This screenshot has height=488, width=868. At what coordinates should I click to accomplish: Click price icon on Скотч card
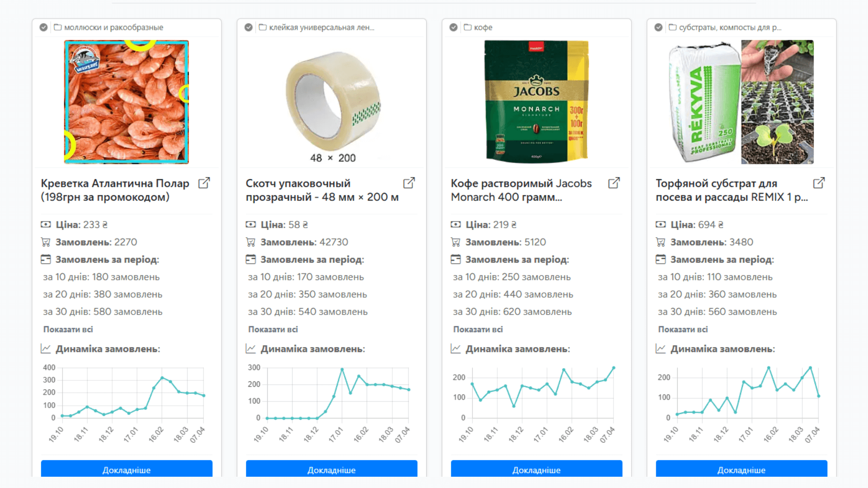click(x=250, y=225)
